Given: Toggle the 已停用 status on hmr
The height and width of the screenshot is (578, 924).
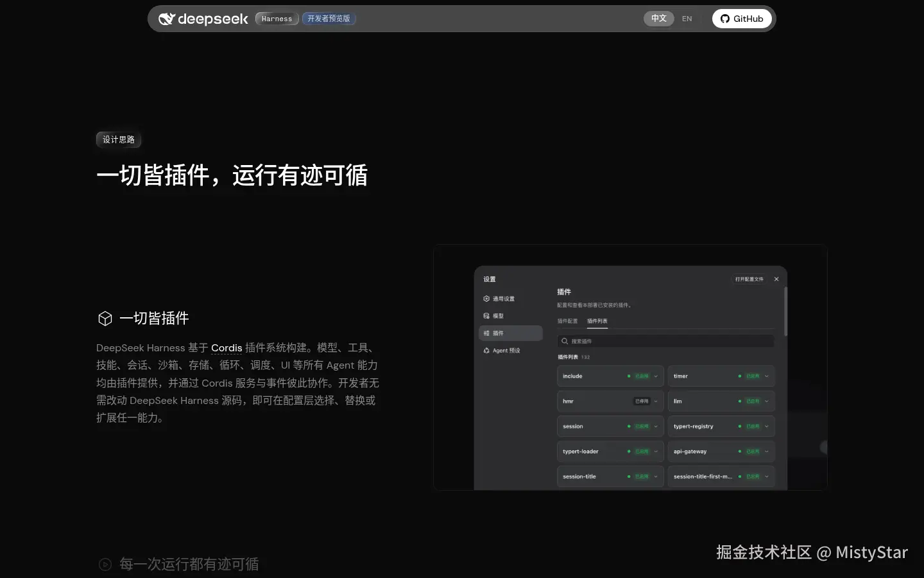Looking at the screenshot, I should [x=642, y=401].
